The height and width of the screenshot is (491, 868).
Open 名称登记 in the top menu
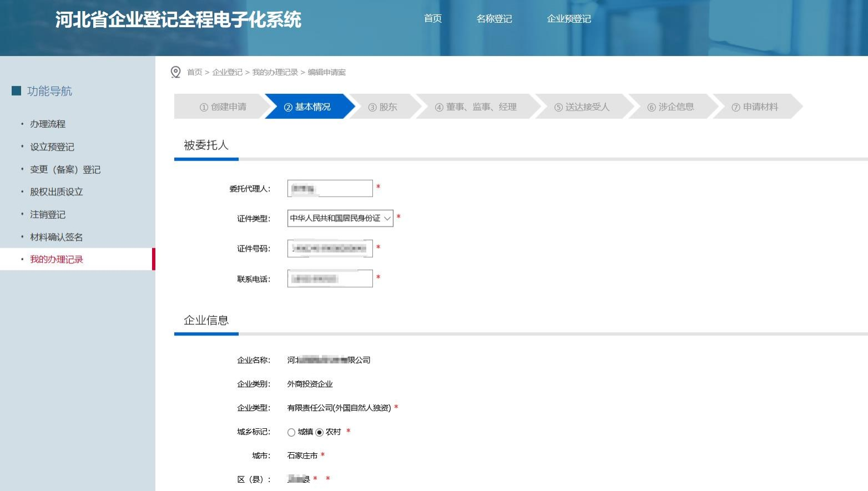494,19
